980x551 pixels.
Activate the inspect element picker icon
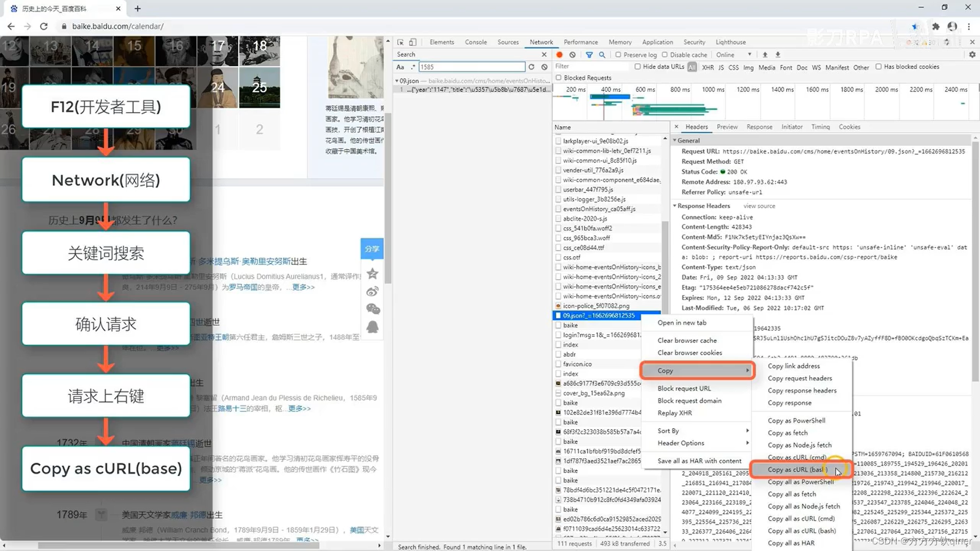tap(401, 42)
